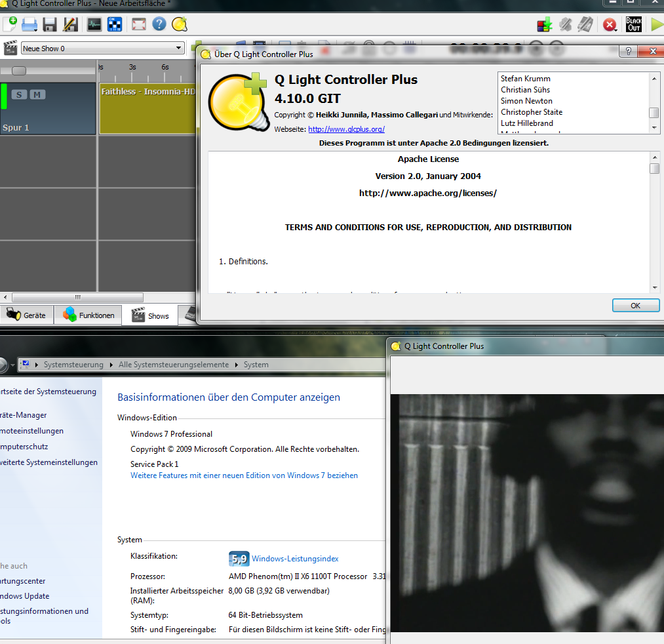Viewport: 664px width, 644px height.
Task: Select the Faithless - Insomnia-HD clip on the timeline
Action: coord(147,109)
